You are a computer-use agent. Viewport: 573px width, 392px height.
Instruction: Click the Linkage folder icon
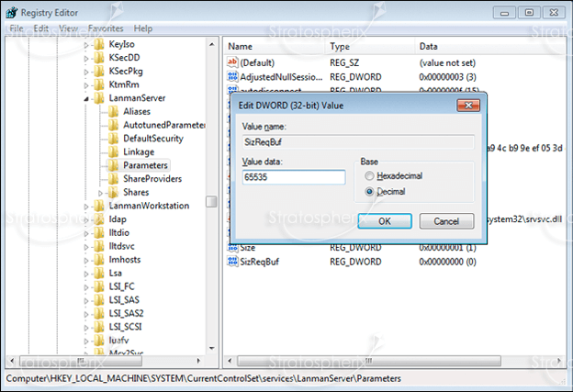pos(113,152)
